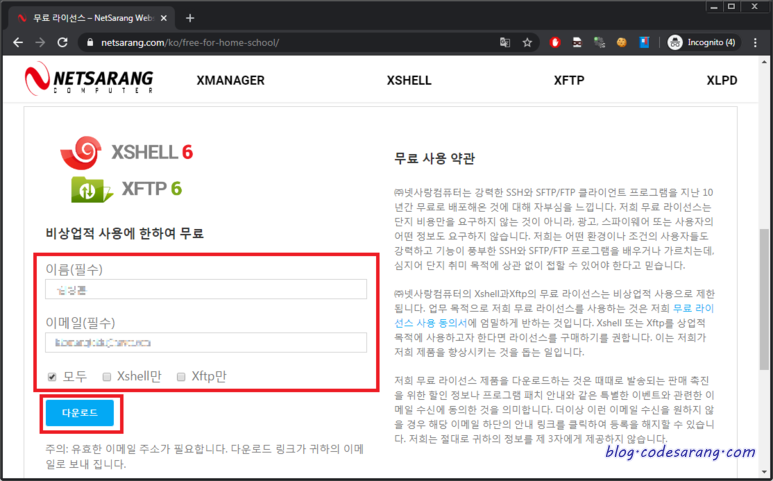Click the 무료 사용 약관 heading
Screen dimensions: 773x481
pos(434,159)
